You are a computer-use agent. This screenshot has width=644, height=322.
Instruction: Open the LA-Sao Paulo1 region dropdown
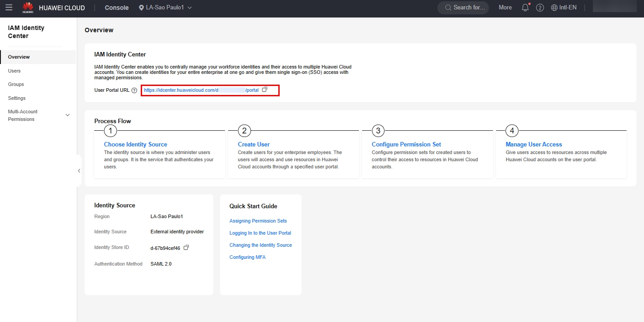[165, 8]
